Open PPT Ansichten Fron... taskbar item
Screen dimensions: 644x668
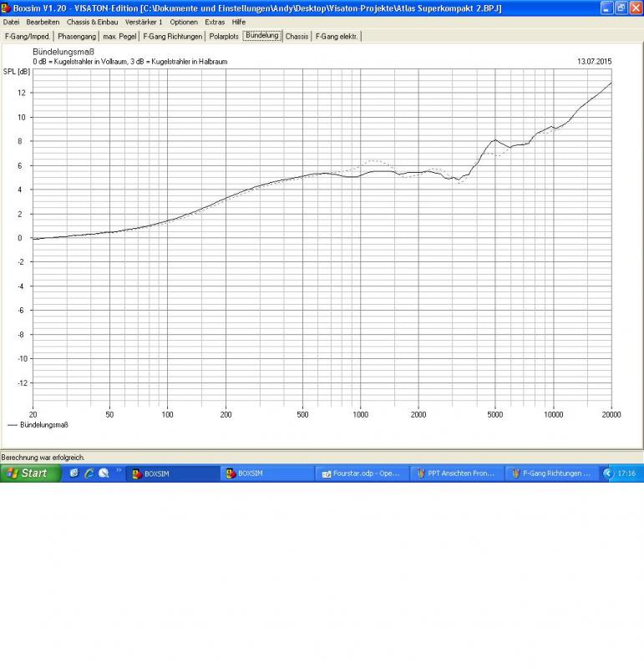(x=456, y=473)
